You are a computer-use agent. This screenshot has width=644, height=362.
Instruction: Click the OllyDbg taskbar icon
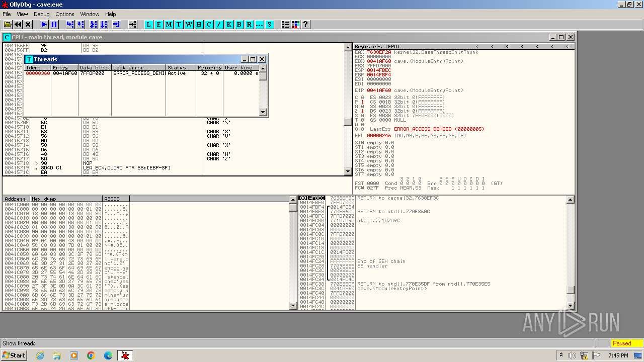coord(125,355)
